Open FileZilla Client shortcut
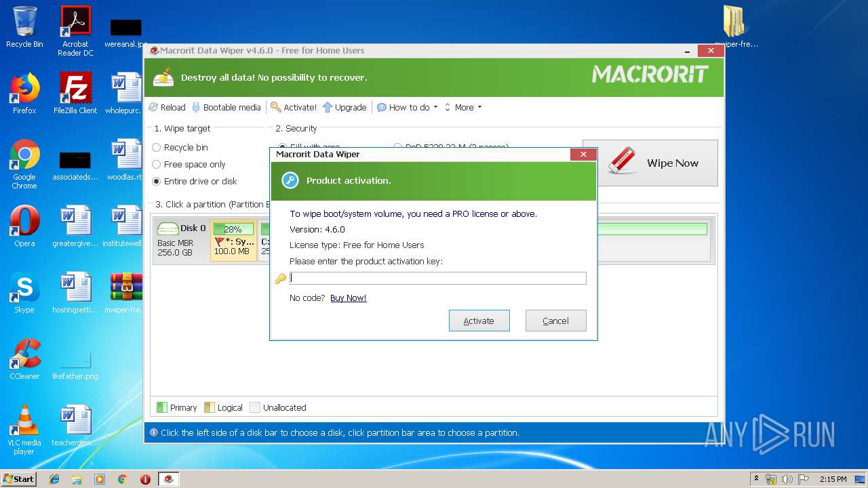Viewport: 868px width, 488px height. (x=75, y=94)
